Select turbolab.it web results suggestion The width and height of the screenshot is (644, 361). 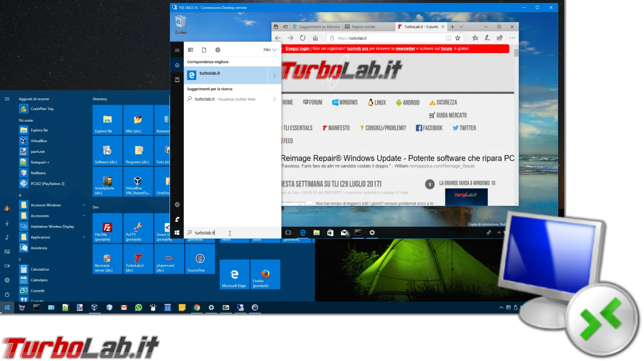point(232,99)
